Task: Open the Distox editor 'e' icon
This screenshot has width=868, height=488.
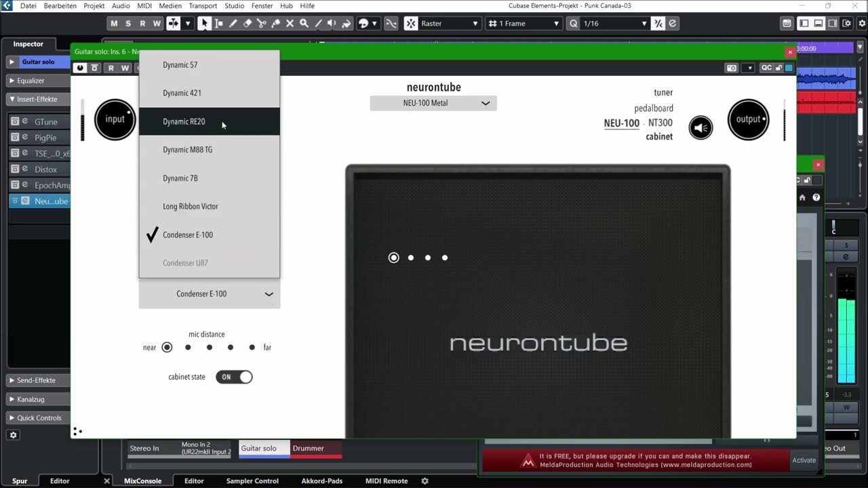Action: point(25,169)
